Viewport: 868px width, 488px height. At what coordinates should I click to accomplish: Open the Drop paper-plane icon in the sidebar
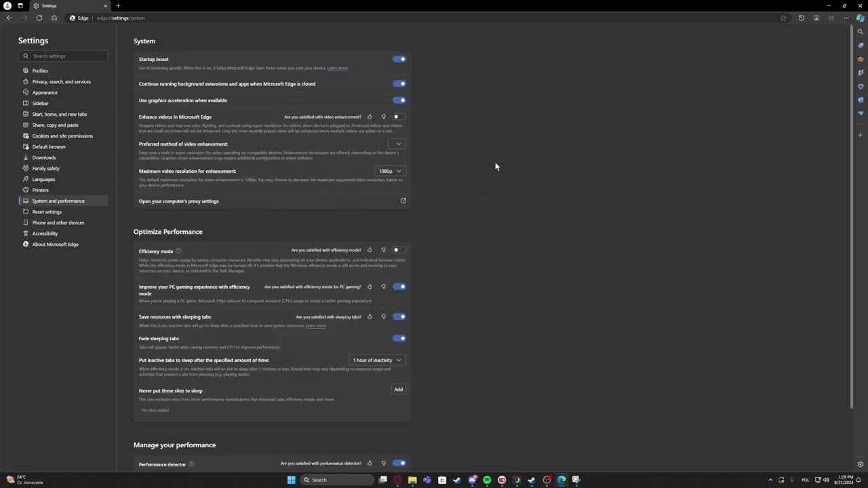click(x=860, y=113)
